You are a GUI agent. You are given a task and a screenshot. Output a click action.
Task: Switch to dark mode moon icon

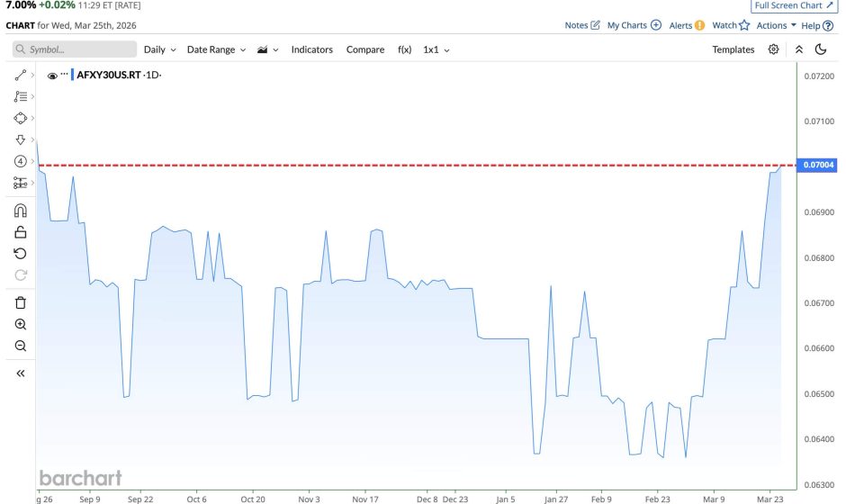point(821,49)
